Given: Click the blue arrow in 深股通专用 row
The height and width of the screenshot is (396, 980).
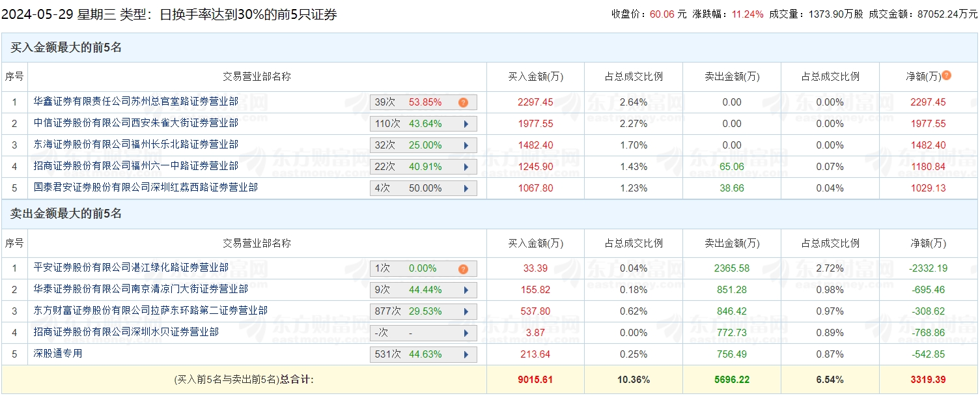Looking at the screenshot, I should (x=466, y=354).
